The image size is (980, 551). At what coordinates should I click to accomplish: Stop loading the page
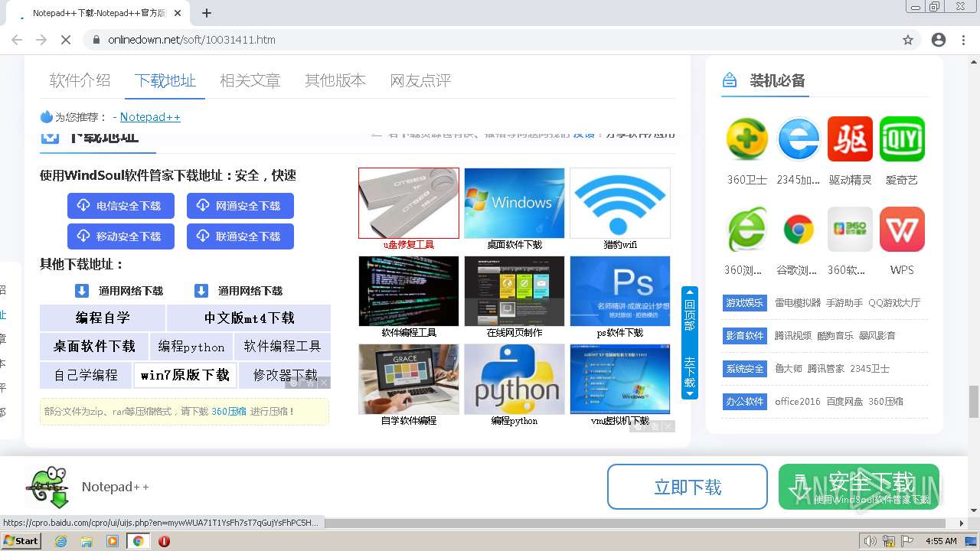click(x=65, y=40)
